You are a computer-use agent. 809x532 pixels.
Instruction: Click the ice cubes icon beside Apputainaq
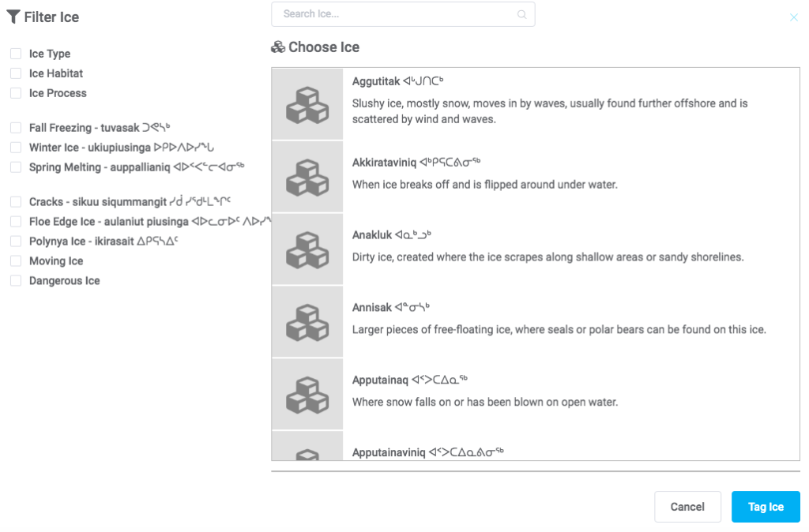coord(307,394)
